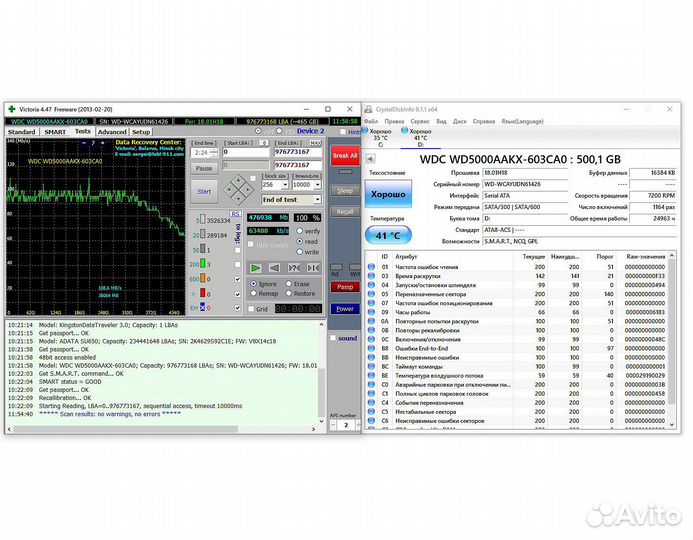Click the red slow-block indicator
Screen dimensions: 693x540
pyautogui.click(x=203, y=293)
